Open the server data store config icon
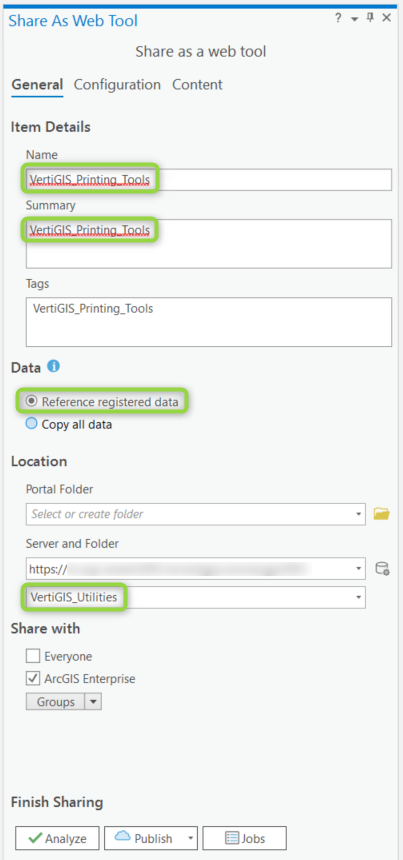The width and height of the screenshot is (403, 860). 382,568
